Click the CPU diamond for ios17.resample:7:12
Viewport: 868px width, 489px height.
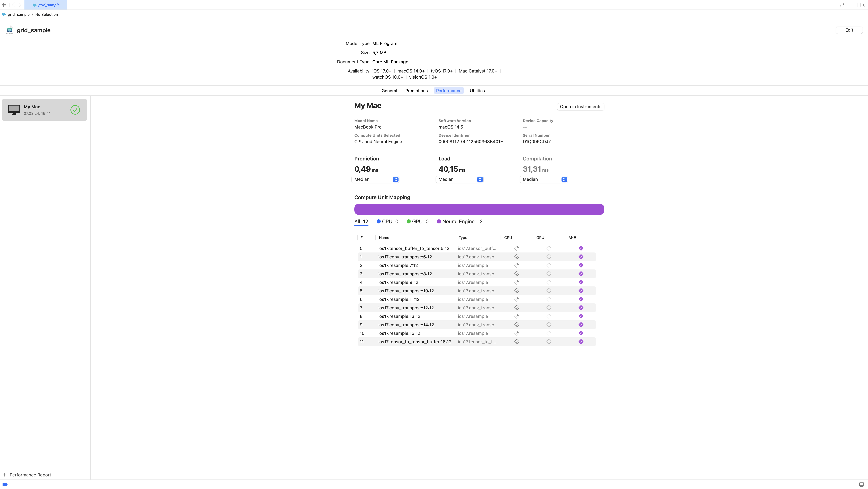(517, 265)
